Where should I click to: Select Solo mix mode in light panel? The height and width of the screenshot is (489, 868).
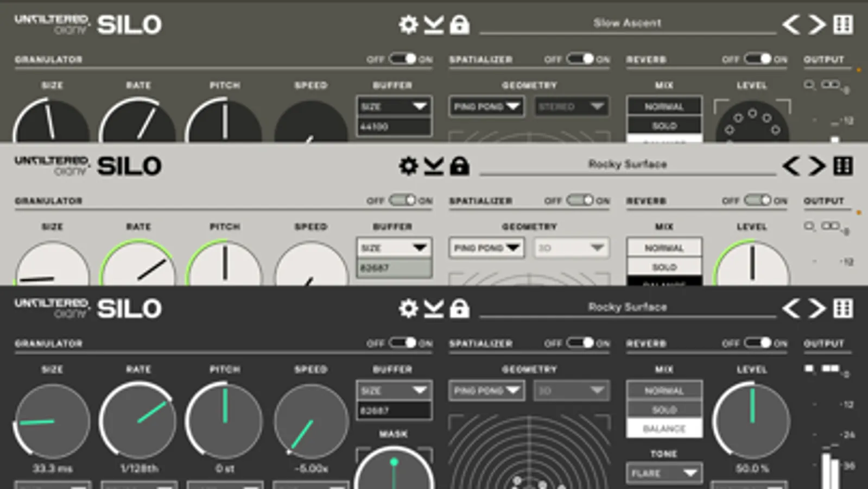tap(664, 267)
